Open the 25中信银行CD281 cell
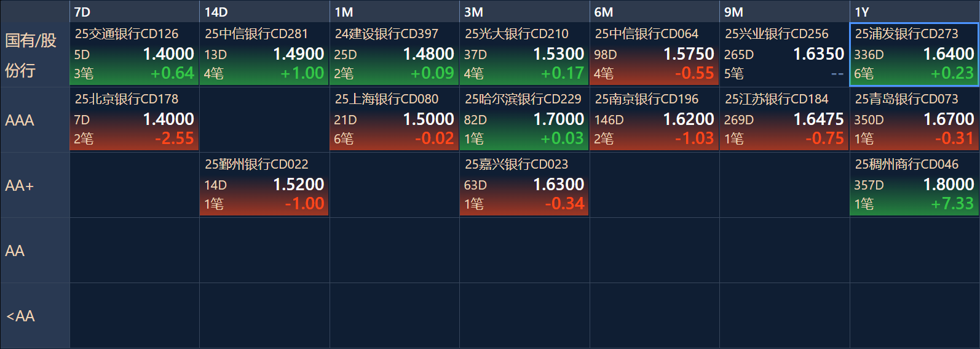This screenshot has height=349, width=980. tap(264, 54)
